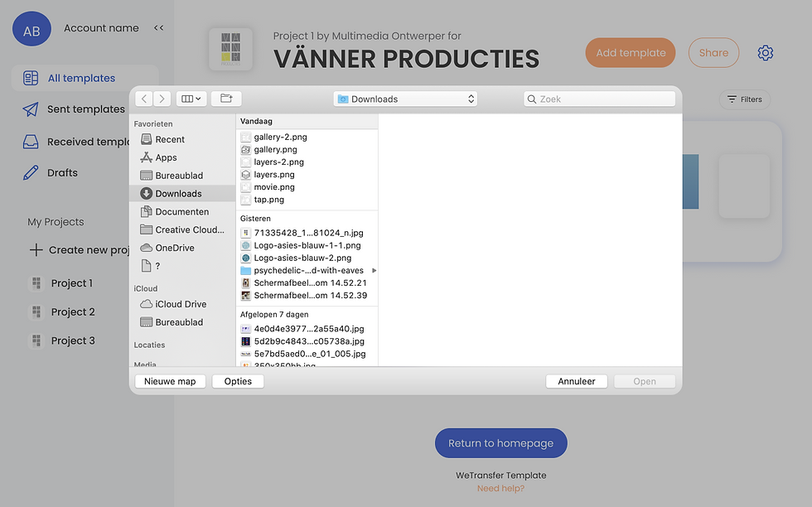Select file 5e7bd5aed0...e_01_005.jpg

(x=307, y=354)
